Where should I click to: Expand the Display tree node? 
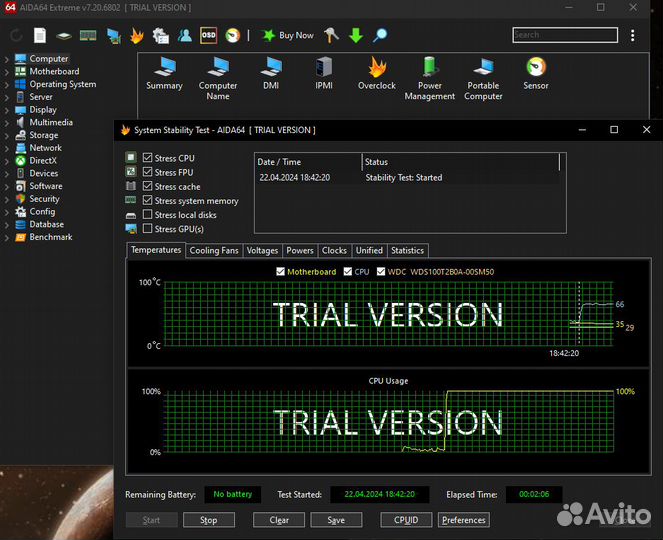point(6,110)
